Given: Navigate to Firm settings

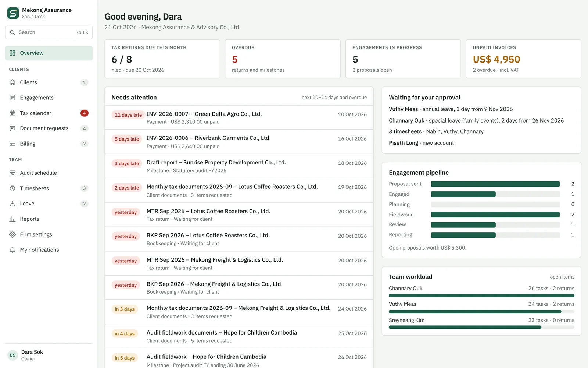Looking at the screenshot, I should [49, 234].
